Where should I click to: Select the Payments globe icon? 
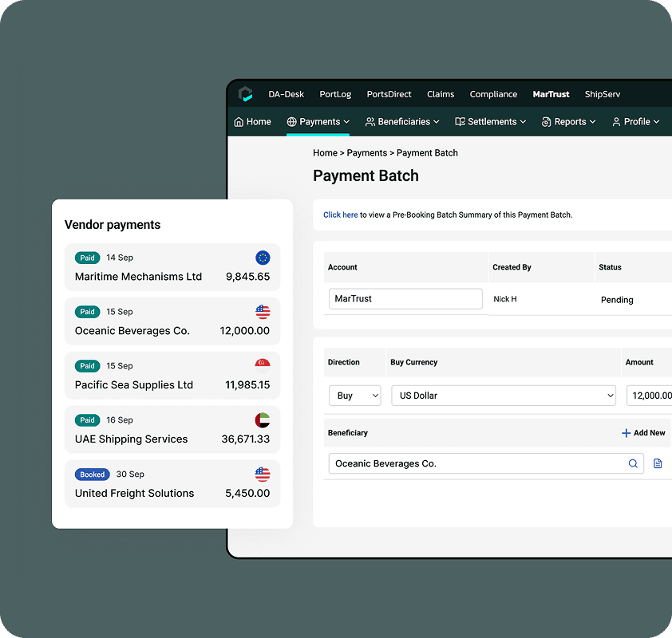coord(291,121)
